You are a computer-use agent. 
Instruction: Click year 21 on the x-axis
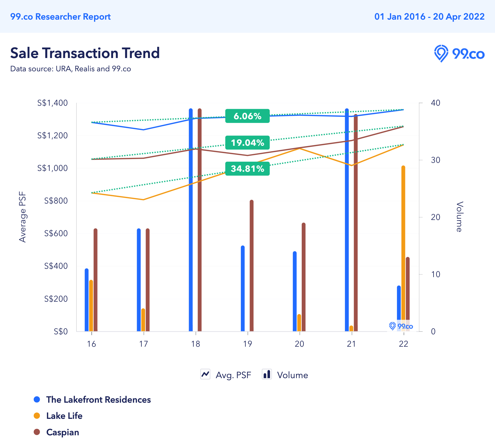tap(351, 344)
